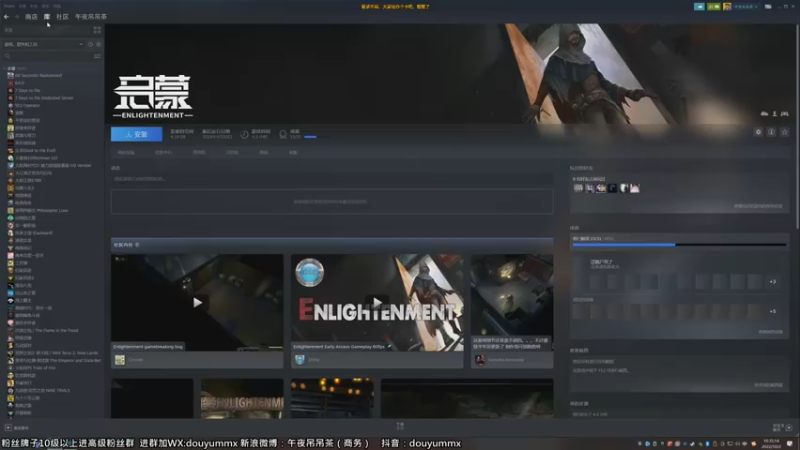Switch to Big Picture mode icon
This screenshot has width=800, height=450.
(x=768, y=7)
